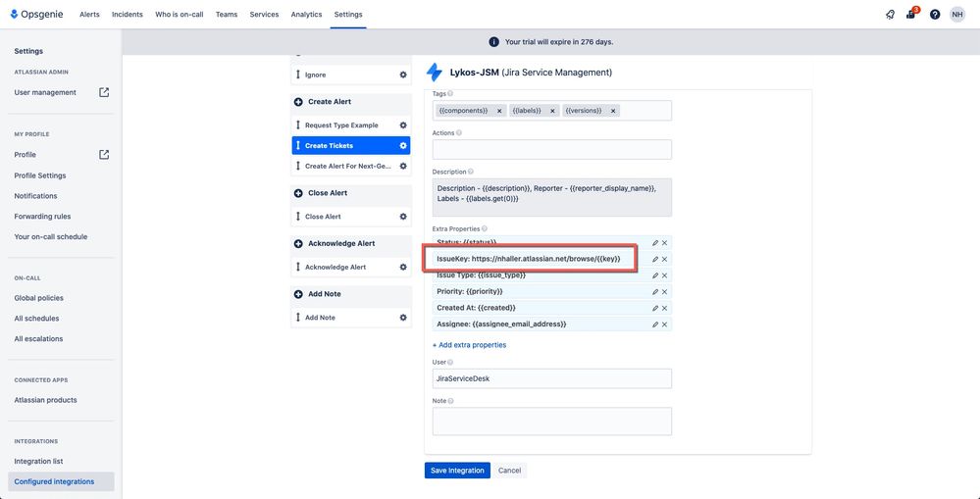This screenshot has width=980, height=499.
Task: Open Integration list in sidebar
Action: [x=39, y=461]
